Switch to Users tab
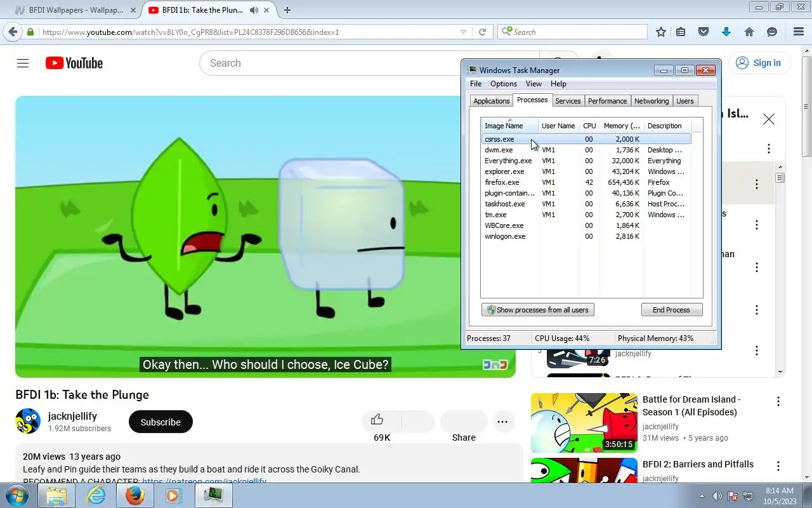 [684, 101]
